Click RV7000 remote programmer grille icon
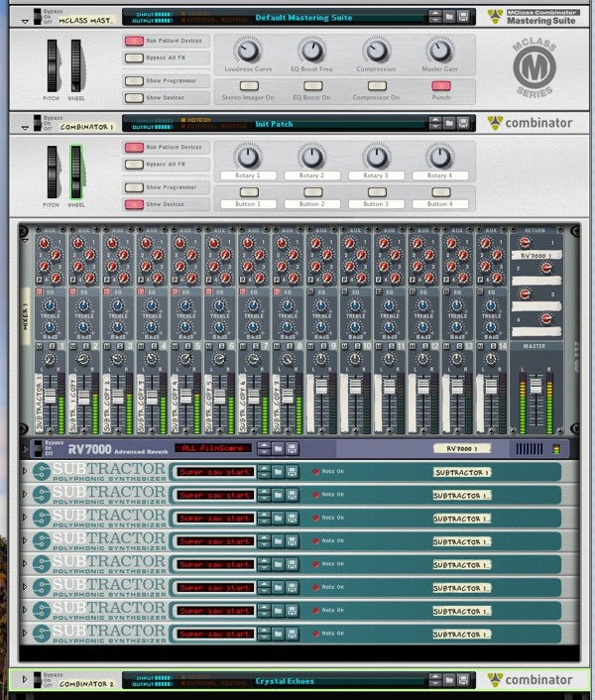The image size is (595, 700). (x=530, y=449)
